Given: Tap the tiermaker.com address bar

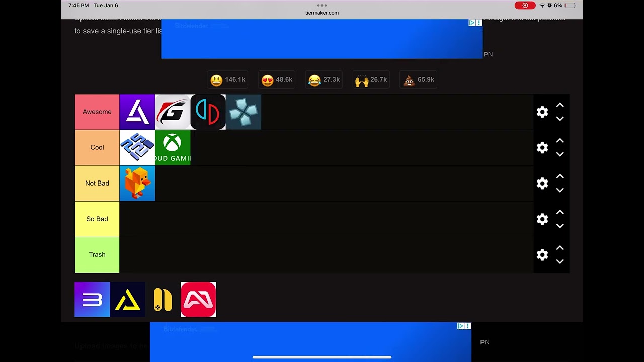Looking at the screenshot, I should pyautogui.click(x=322, y=13).
